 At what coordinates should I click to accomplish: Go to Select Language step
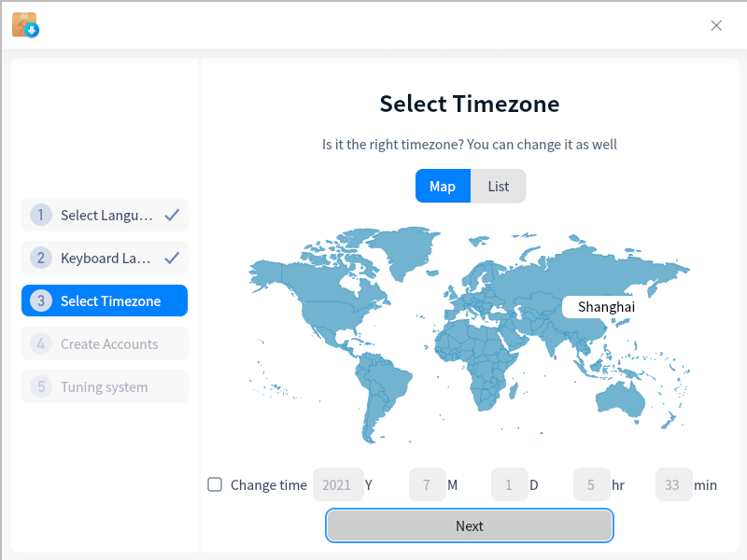pyautogui.click(x=106, y=216)
